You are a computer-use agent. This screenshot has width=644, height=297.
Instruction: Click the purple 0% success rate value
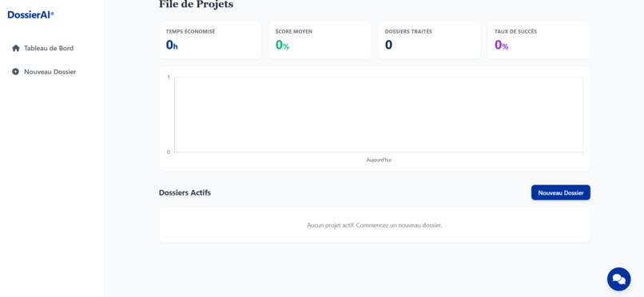tap(502, 45)
